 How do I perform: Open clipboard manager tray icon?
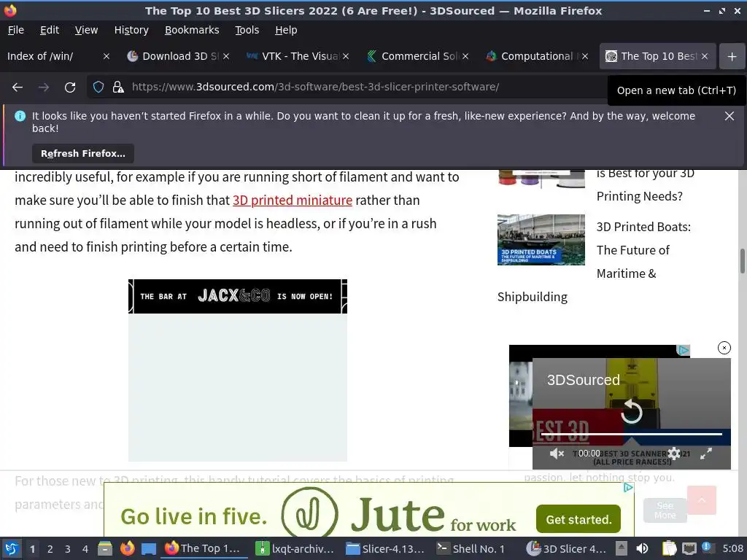pos(670,548)
